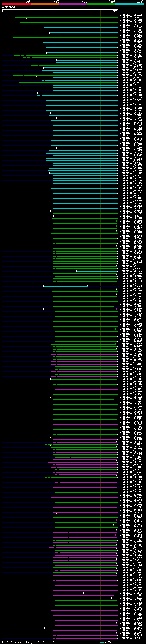Open hit UniRef100_Q6VWJ5
146x644 pixels.
(x=131, y=18)
